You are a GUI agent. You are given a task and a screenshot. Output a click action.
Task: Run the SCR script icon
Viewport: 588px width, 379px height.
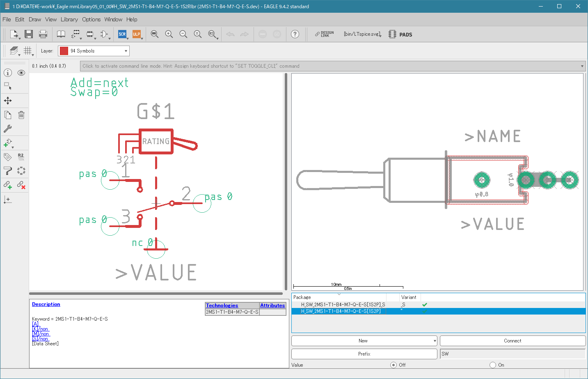pyautogui.click(x=122, y=34)
